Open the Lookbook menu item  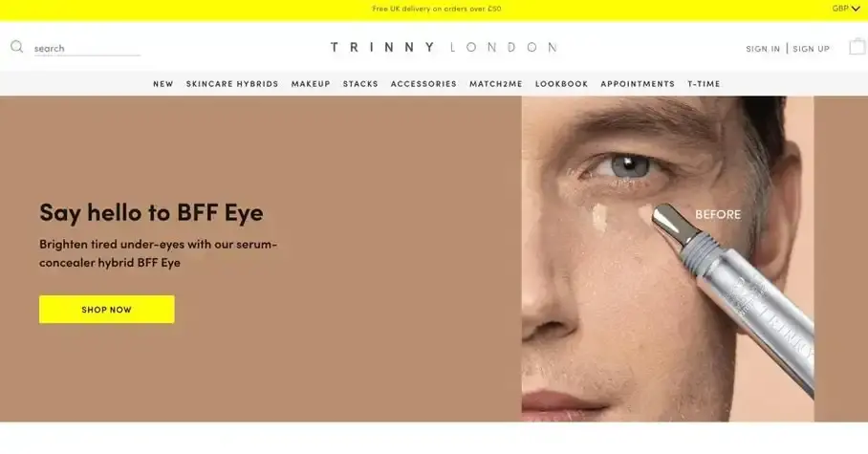pos(561,83)
